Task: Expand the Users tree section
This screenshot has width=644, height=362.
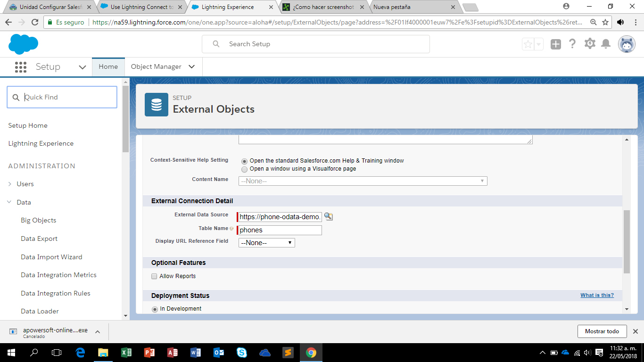Action: click(x=10, y=184)
